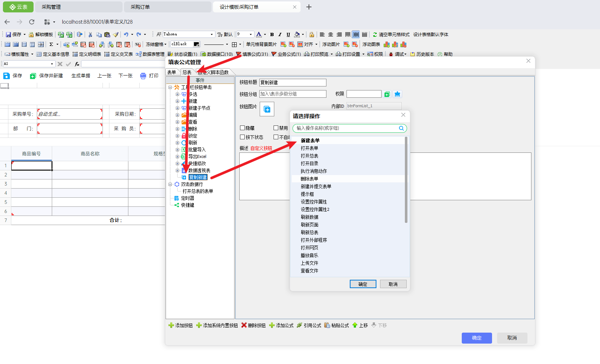Screen dimensions: 600x364
Task: Click the add floating chart icon
Action: tap(387, 44)
